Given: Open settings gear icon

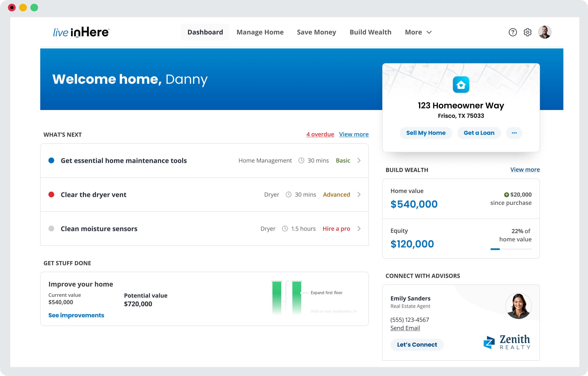Looking at the screenshot, I should [x=527, y=32].
